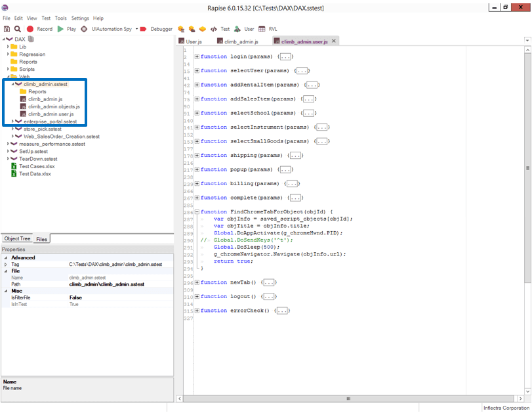
Task: Expand the login function fold
Action: click(197, 56)
